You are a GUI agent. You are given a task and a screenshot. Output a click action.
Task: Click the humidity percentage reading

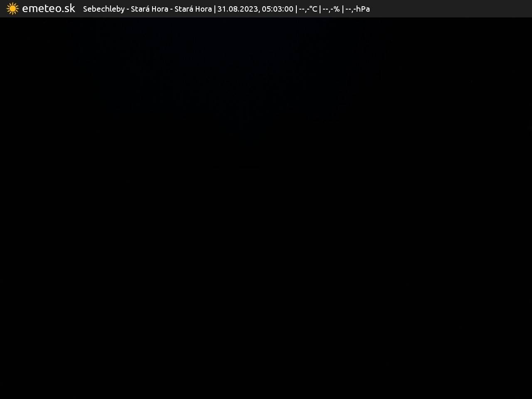click(x=331, y=9)
